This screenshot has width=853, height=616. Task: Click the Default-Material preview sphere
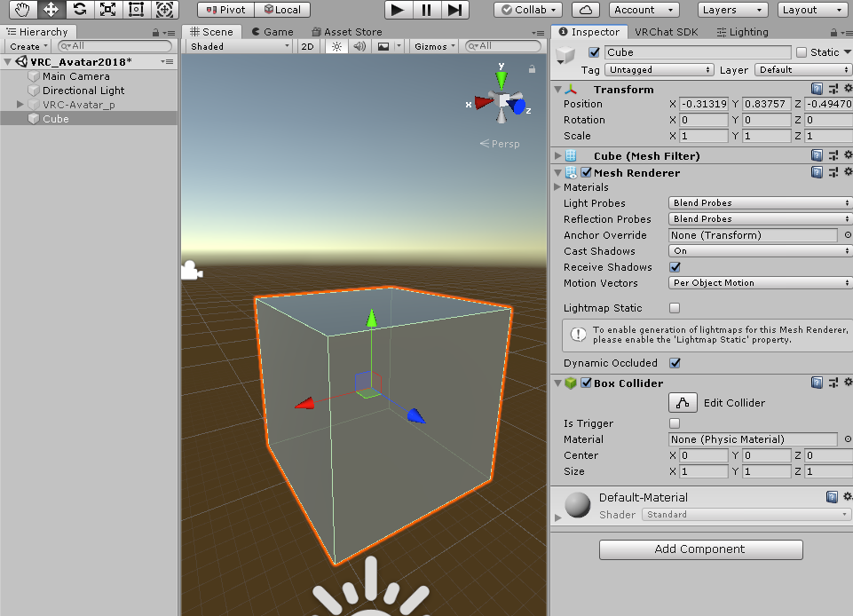tap(577, 505)
